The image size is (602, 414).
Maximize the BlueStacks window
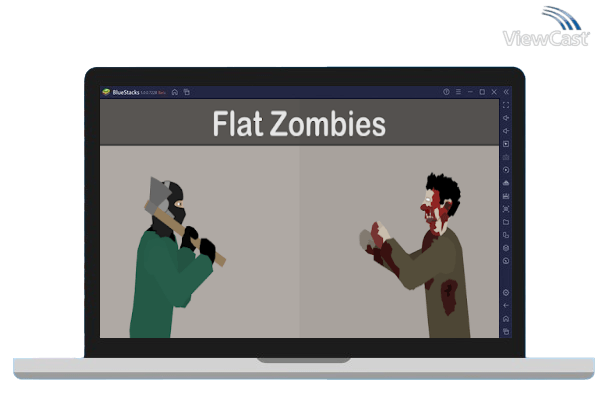(x=482, y=92)
